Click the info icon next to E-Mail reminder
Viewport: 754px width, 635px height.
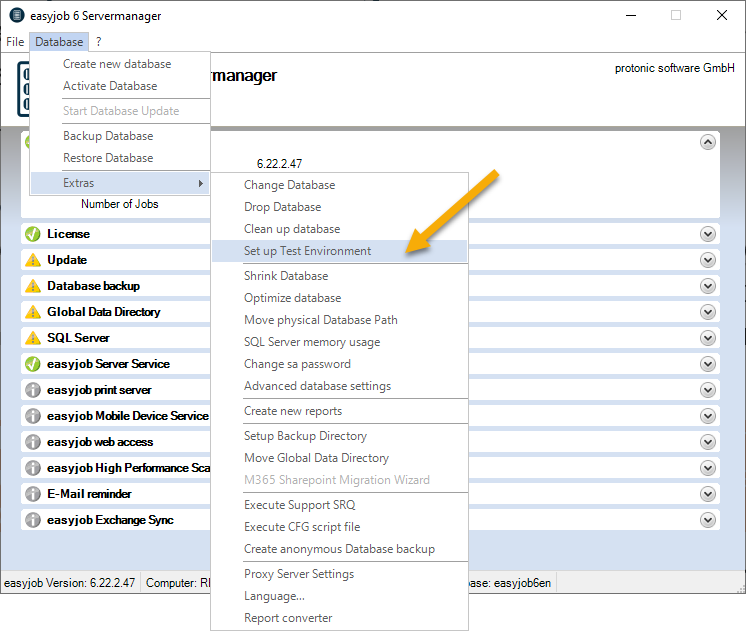tap(33, 494)
